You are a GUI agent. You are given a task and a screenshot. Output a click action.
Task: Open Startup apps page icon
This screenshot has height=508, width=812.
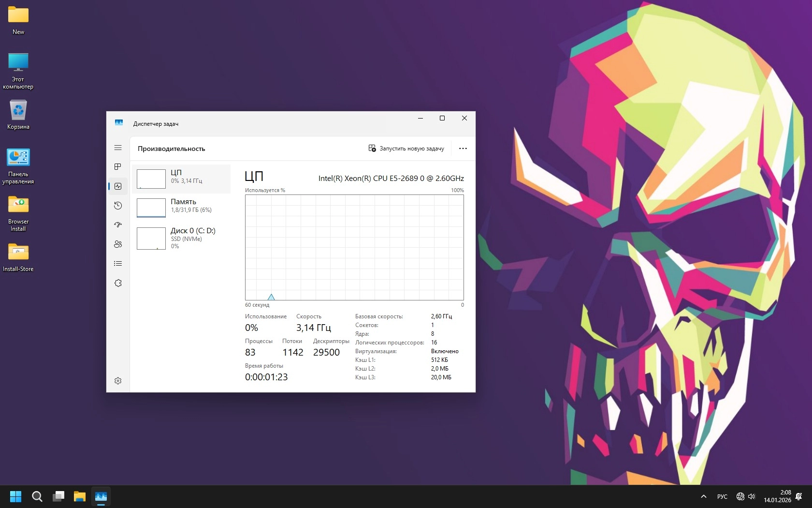(118, 225)
